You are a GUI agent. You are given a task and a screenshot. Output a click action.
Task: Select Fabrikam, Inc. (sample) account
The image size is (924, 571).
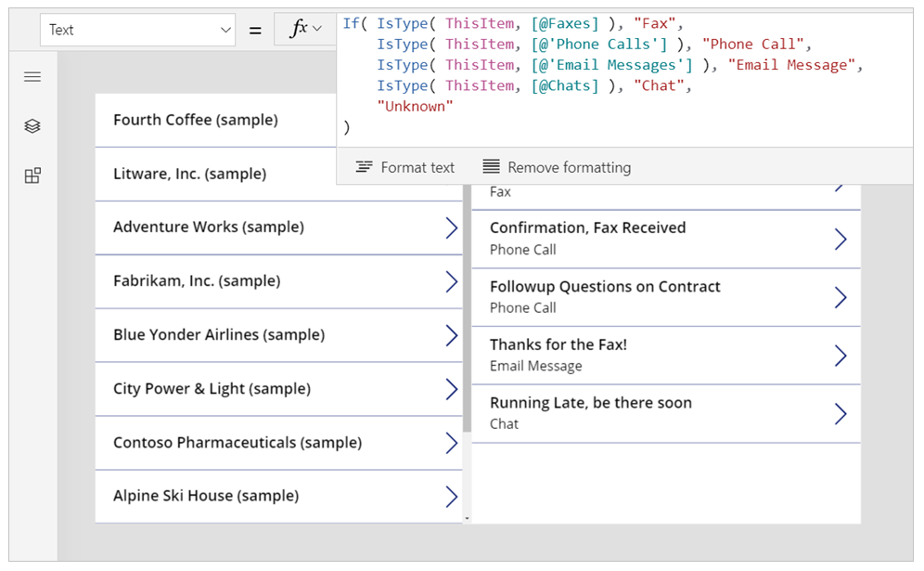tap(278, 281)
